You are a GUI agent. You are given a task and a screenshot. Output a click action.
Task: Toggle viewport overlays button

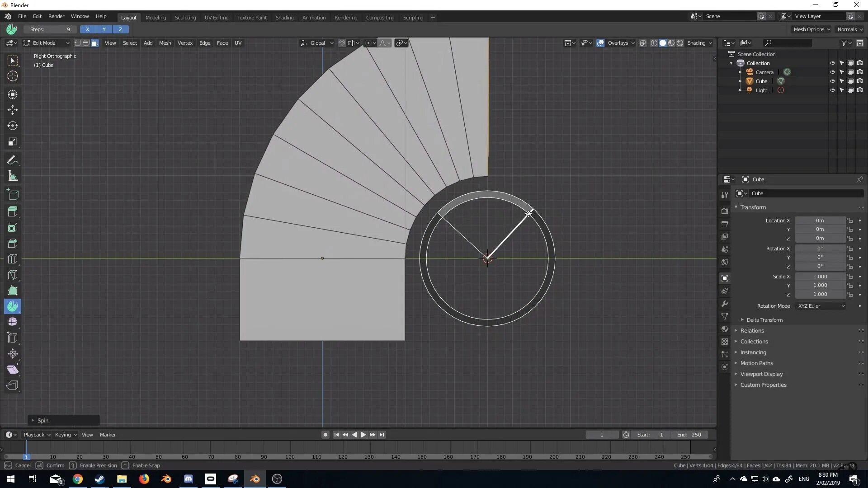(600, 43)
